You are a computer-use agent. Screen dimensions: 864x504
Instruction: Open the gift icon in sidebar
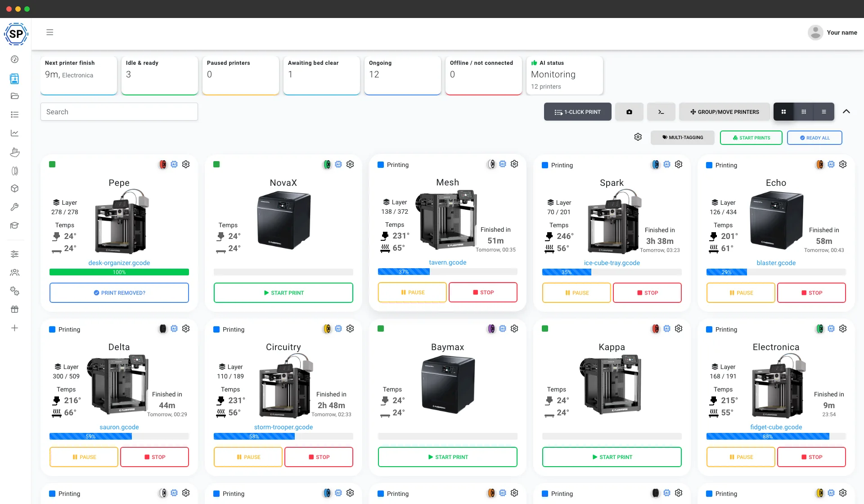point(14,310)
